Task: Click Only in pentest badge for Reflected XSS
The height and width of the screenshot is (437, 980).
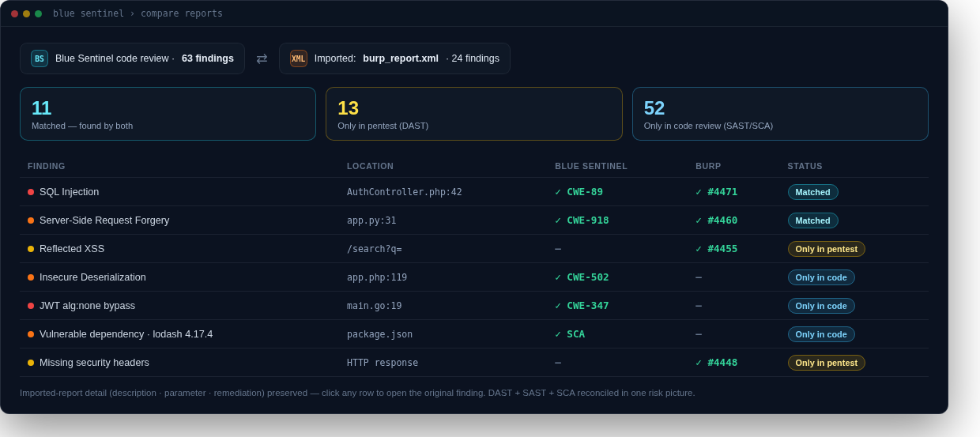Action: click(x=826, y=249)
